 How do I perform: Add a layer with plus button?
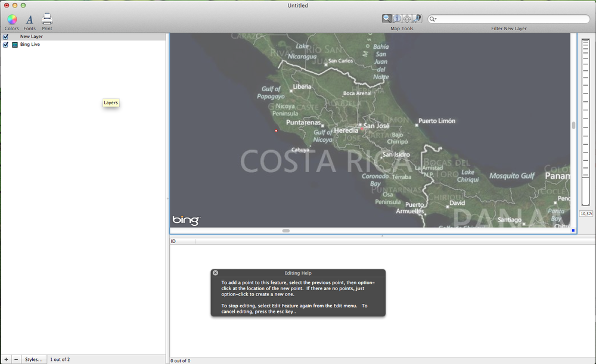[x=6, y=359]
